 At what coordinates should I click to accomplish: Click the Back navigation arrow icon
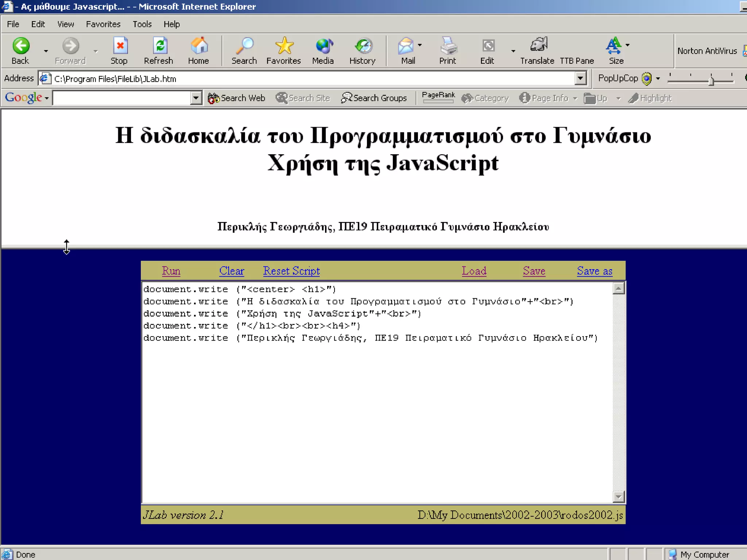pyautogui.click(x=21, y=46)
